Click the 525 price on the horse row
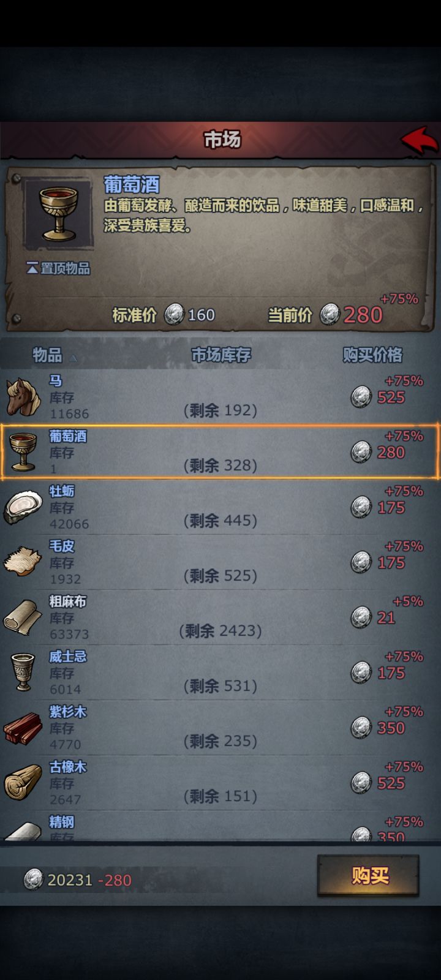This screenshot has height=980, width=441. click(391, 398)
